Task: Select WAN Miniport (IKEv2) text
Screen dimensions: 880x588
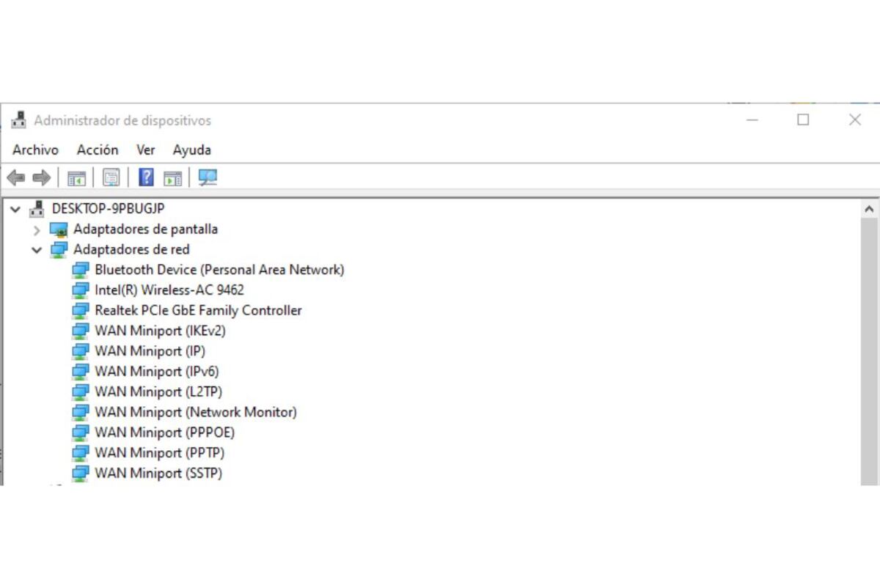Action: click(x=160, y=331)
